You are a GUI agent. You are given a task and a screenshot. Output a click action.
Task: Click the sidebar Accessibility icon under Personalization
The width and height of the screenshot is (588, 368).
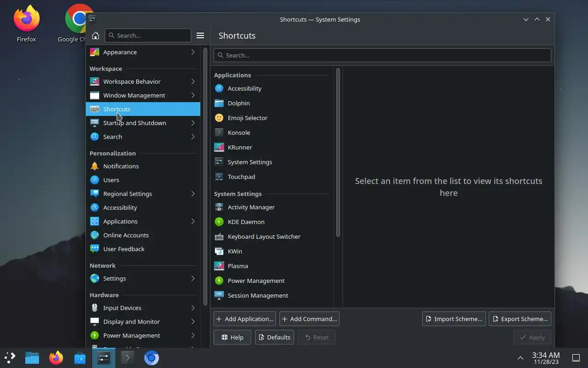(95, 207)
